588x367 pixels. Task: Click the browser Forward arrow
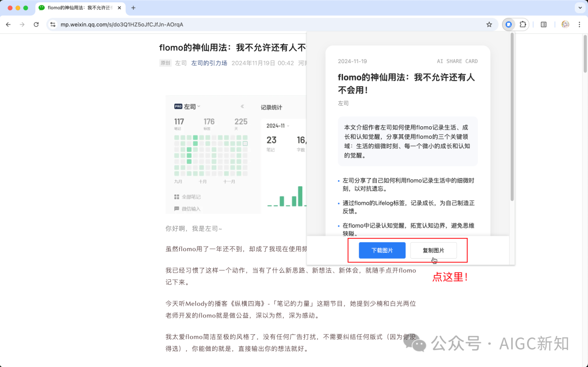[x=22, y=25]
